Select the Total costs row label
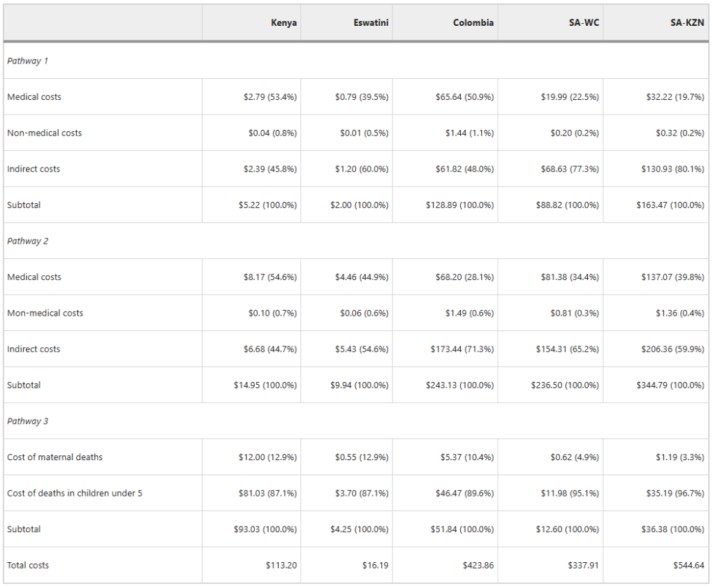 (28, 566)
